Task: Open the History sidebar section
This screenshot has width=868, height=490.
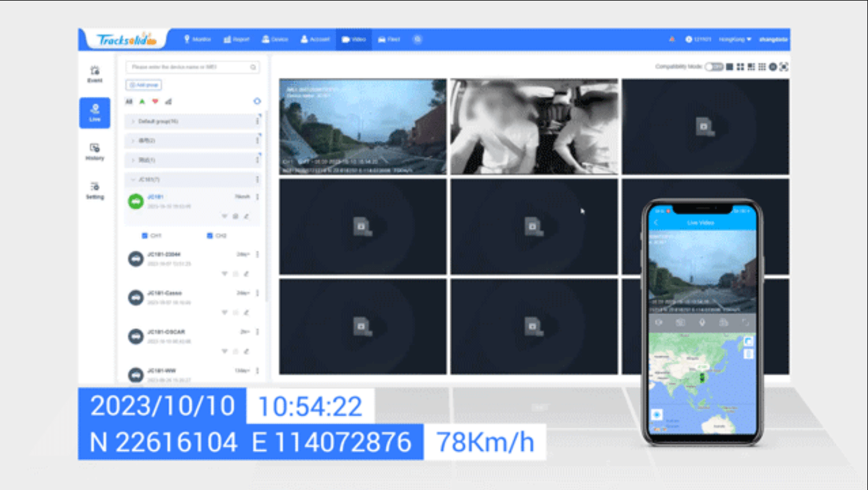Action: [94, 152]
